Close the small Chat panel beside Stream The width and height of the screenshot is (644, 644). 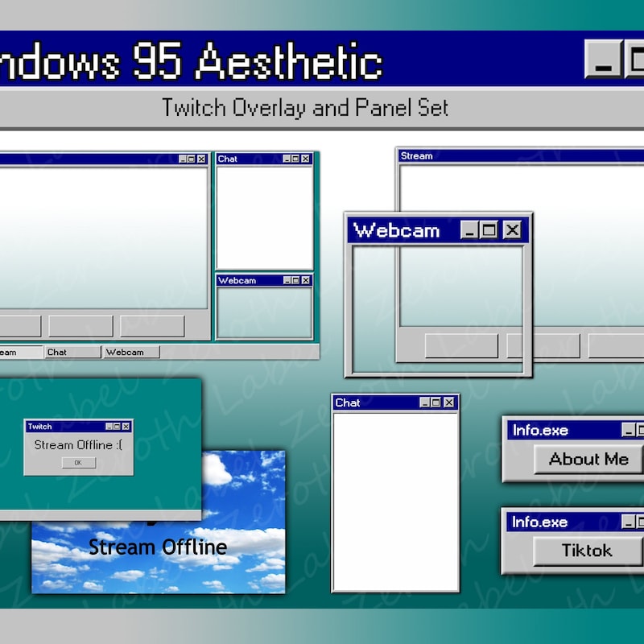pyautogui.click(x=306, y=159)
